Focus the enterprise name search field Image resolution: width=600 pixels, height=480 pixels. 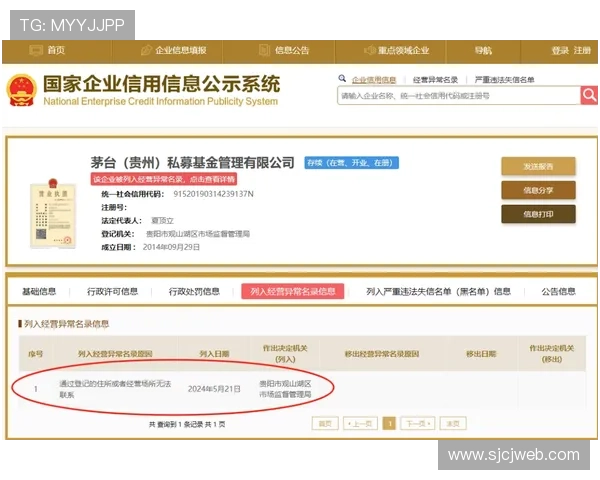point(458,96)
